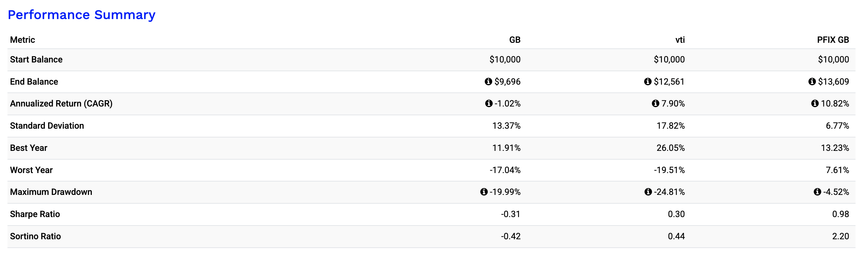The image size is (868, 258).
Task: Click info icon beside PFIX GB End Balance
Action: click(x=812, y=82)
